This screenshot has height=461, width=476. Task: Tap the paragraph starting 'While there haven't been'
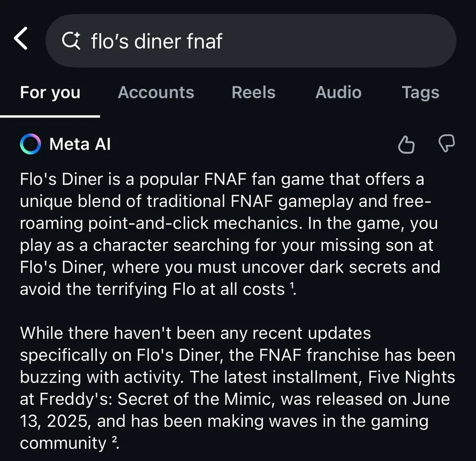tap(237, 388)
